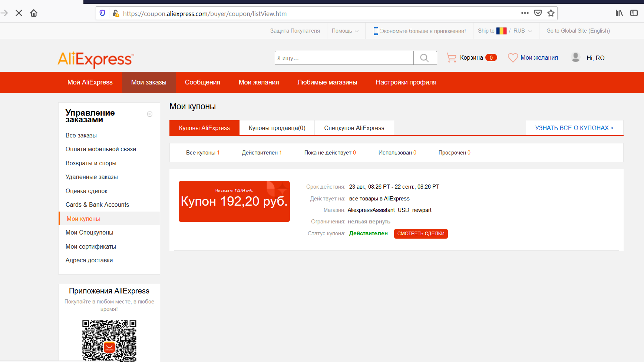Open Адреса доставки in sidebar
644x362 pixels.
tap(89, 260)
